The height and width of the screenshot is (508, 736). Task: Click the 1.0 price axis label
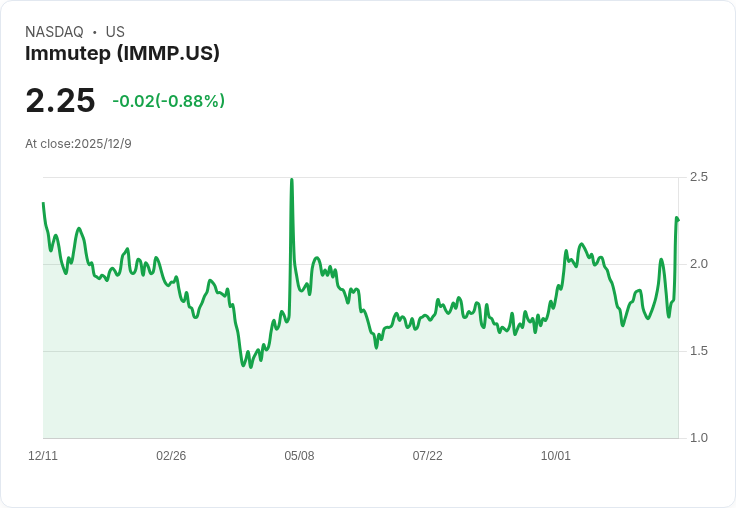click(699, 438)
